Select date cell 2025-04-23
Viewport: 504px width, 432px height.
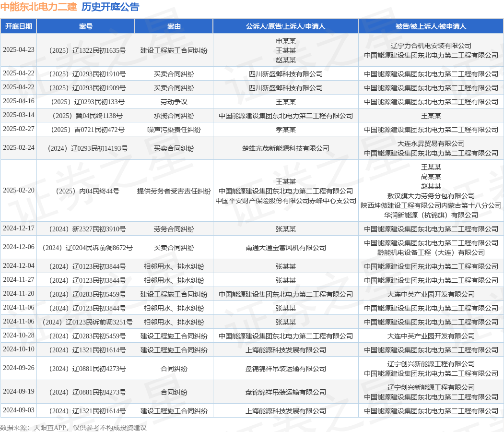tap(19, 49)
